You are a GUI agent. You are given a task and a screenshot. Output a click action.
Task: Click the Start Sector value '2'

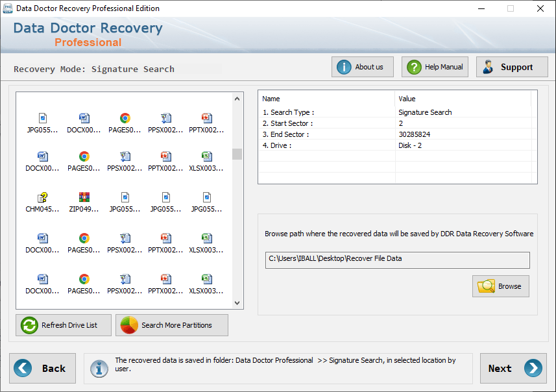[x=401, y=123]
